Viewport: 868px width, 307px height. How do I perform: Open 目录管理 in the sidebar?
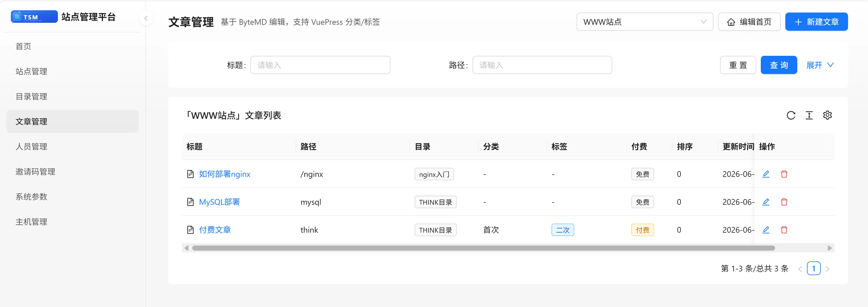click(72, 97)
